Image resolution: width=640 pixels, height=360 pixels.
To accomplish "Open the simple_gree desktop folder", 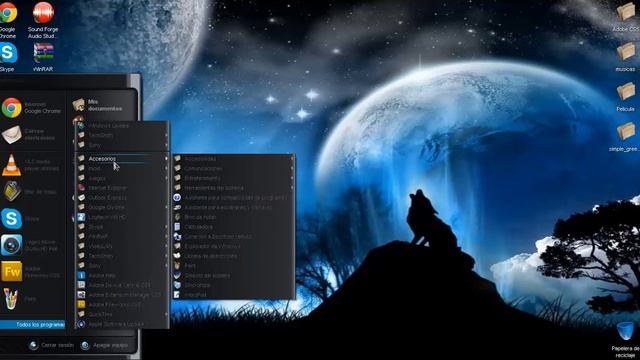I will pyautogui.click(x=624, y=137).
